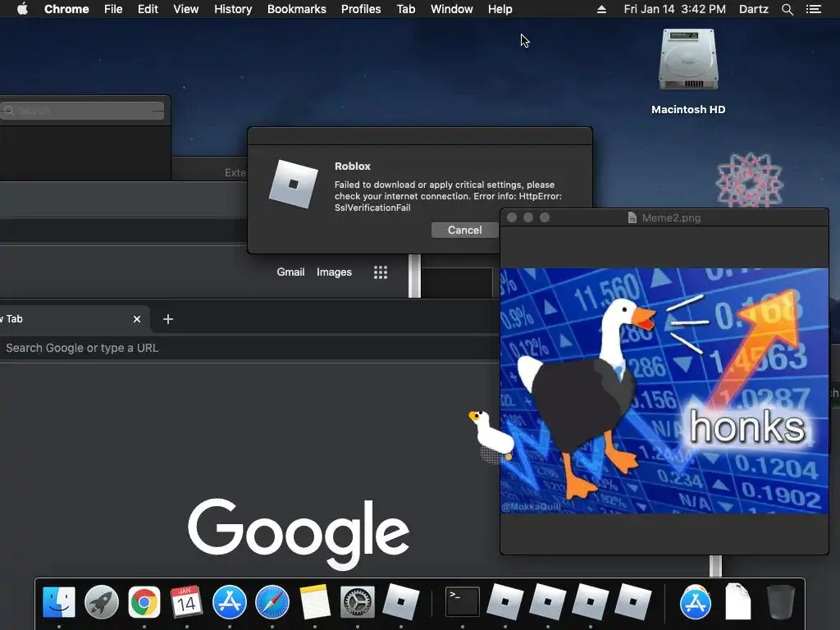Open the View menu
This screenshot has height=630, width=840.
click(186, 9)
